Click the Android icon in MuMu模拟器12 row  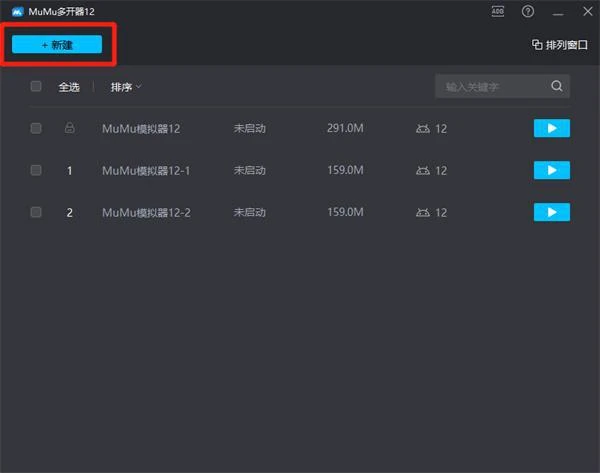tap(423, 129)
